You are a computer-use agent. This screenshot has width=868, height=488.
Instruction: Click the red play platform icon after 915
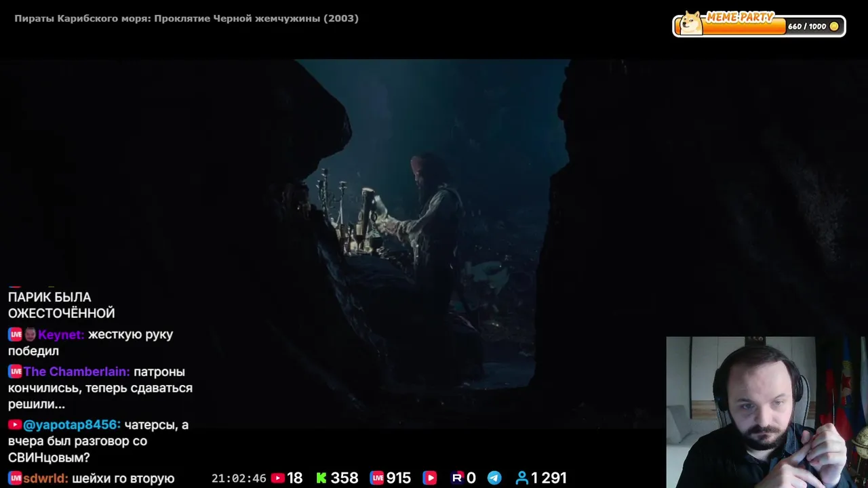pyautogui.click(x=429, y=479)
